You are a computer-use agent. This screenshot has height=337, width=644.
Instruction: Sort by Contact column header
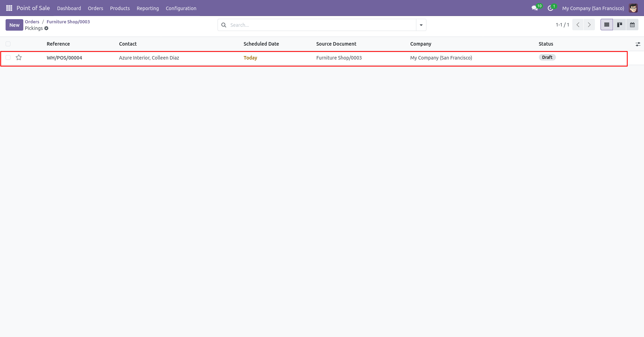tap(128, 44)
